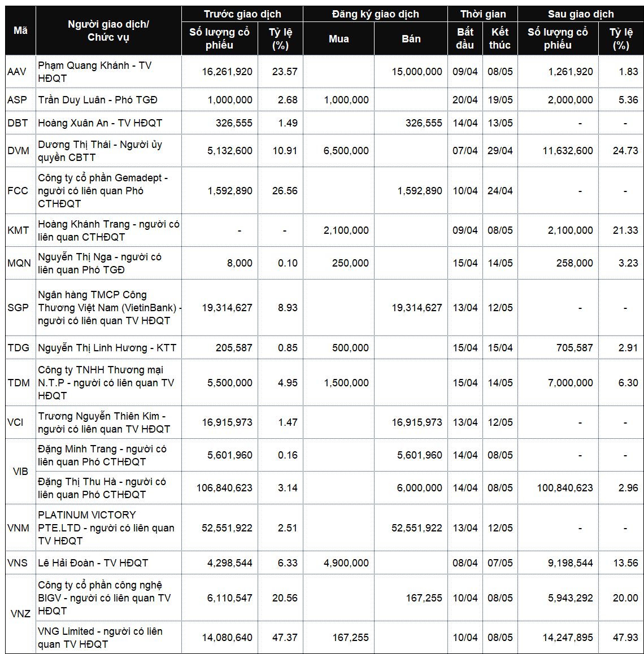Select the KMT buy amount 2,100,000

coord(346,230)
